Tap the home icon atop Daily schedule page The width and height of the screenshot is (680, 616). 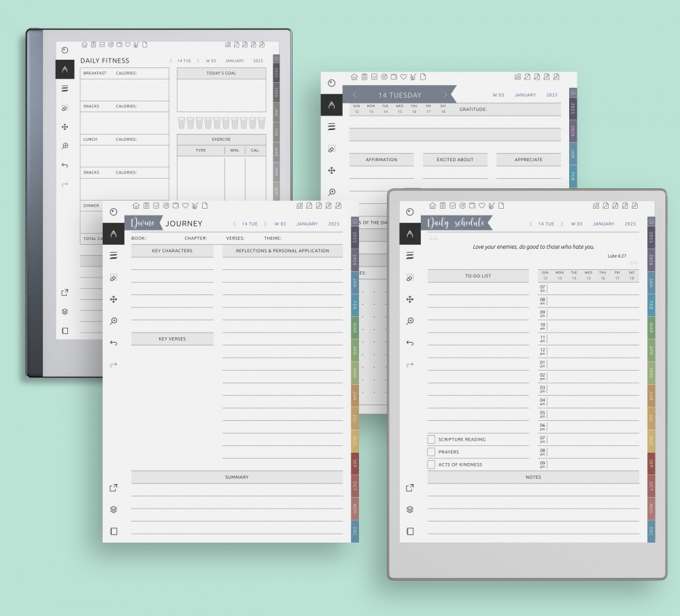(x=432, y=205)
